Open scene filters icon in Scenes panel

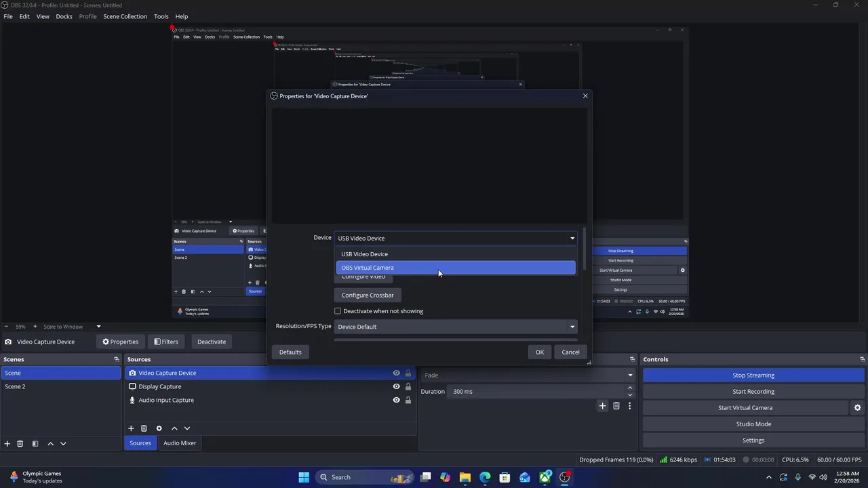pos(35,443)
